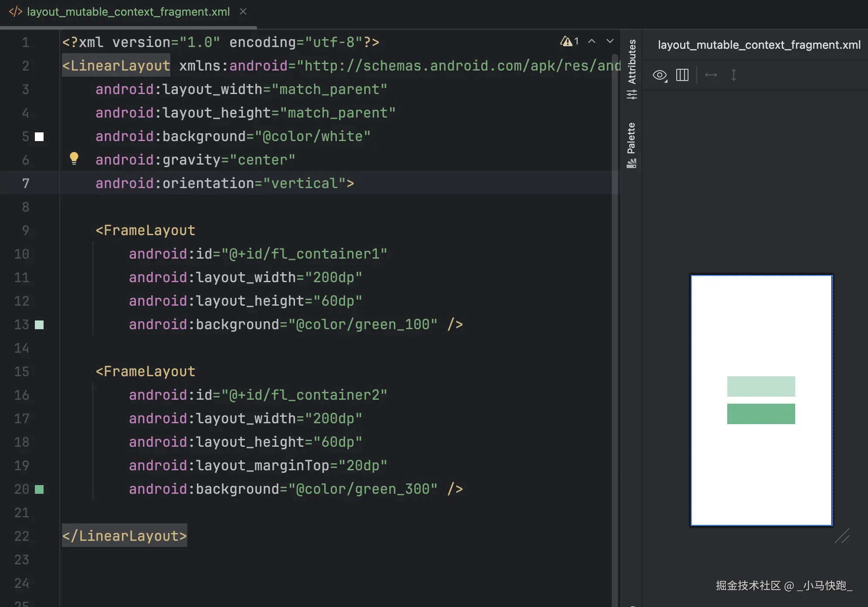Click the opening LinearLayout tag
The height and width of the screenshot is (607, 868).
tap(116, 66)
